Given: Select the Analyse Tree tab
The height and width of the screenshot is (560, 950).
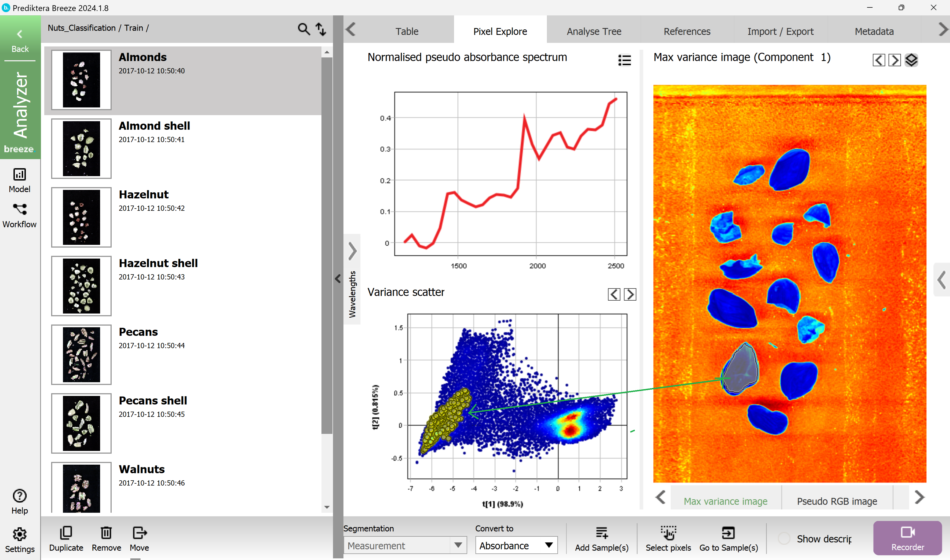Looking at the screenshot, I should (x=593, y=31).
